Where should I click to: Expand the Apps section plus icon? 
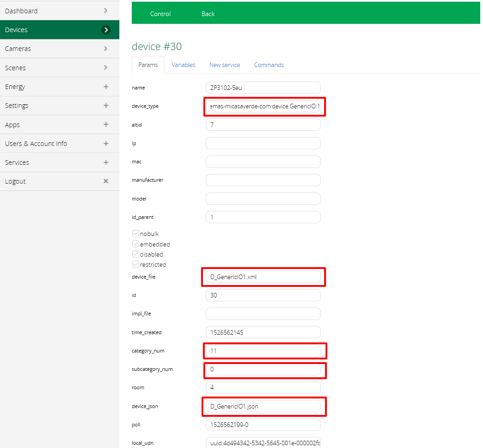point(106,124)
